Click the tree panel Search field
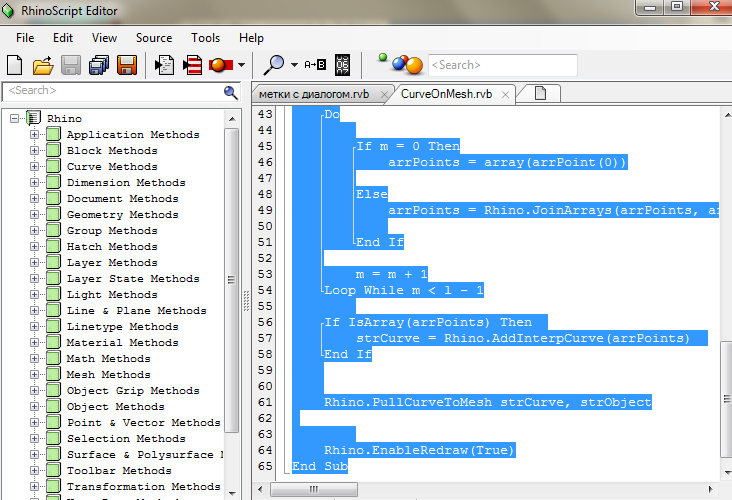 click(x=112, y=91)
